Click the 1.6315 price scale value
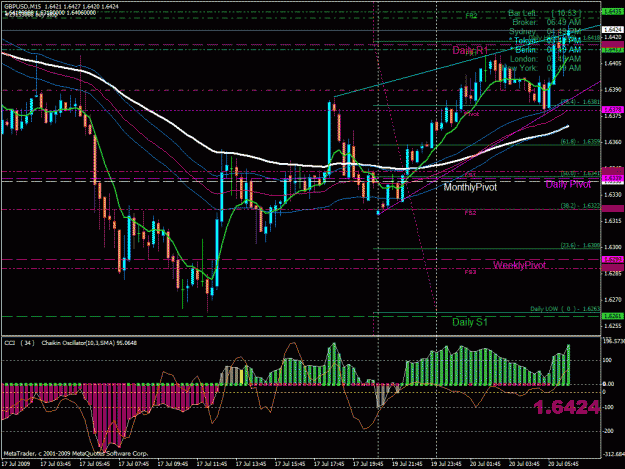 pyautogui.click(x=614, y=221)
